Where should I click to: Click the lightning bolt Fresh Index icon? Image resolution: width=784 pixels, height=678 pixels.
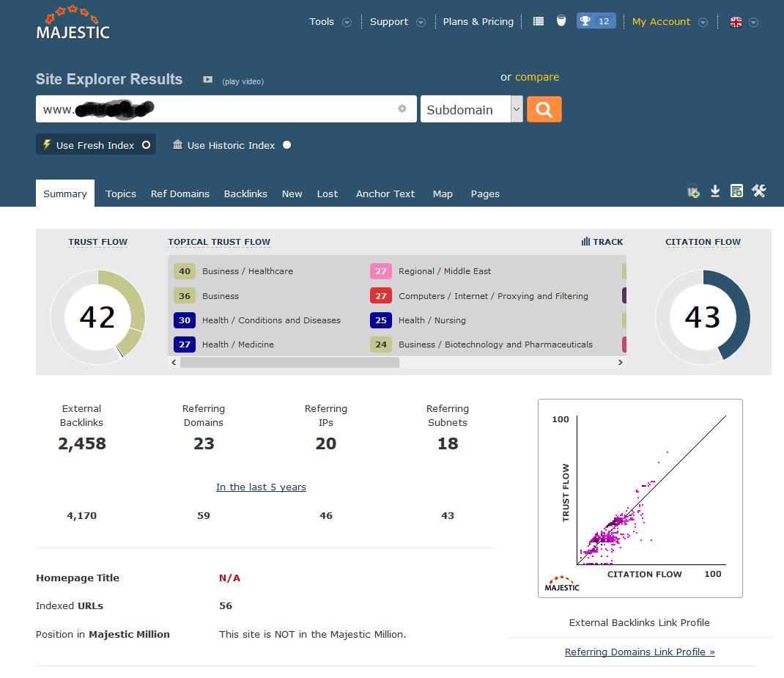coord(47,144)
